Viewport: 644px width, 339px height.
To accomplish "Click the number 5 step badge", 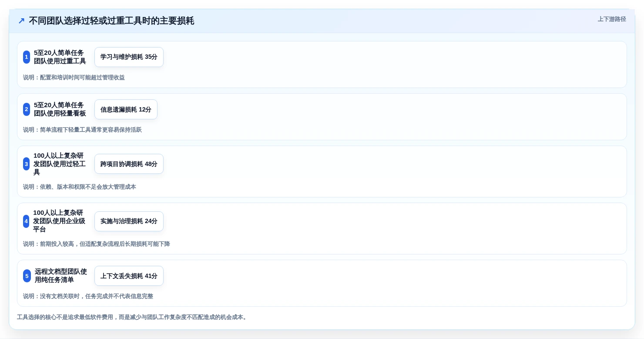I will point(27,276).
